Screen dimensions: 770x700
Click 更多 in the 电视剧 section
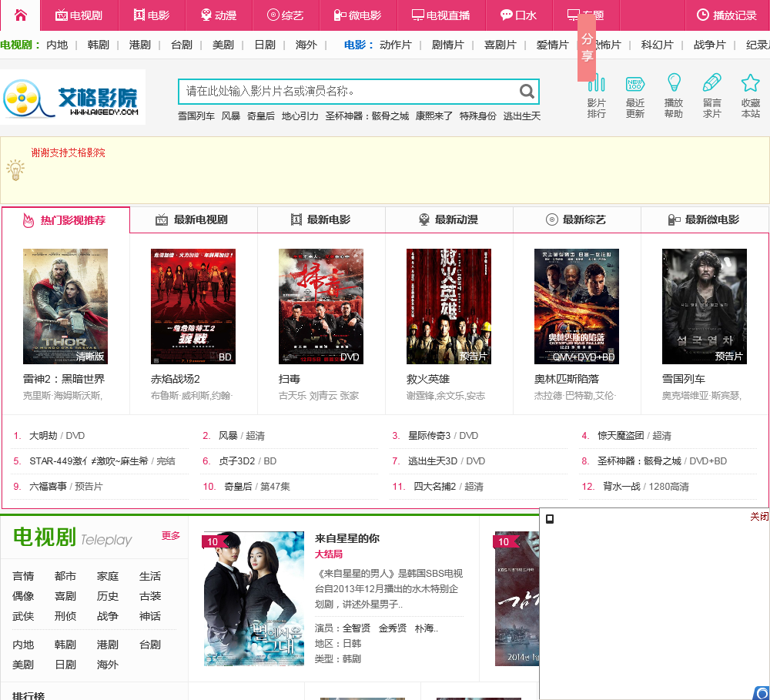[x=171, y=535]
